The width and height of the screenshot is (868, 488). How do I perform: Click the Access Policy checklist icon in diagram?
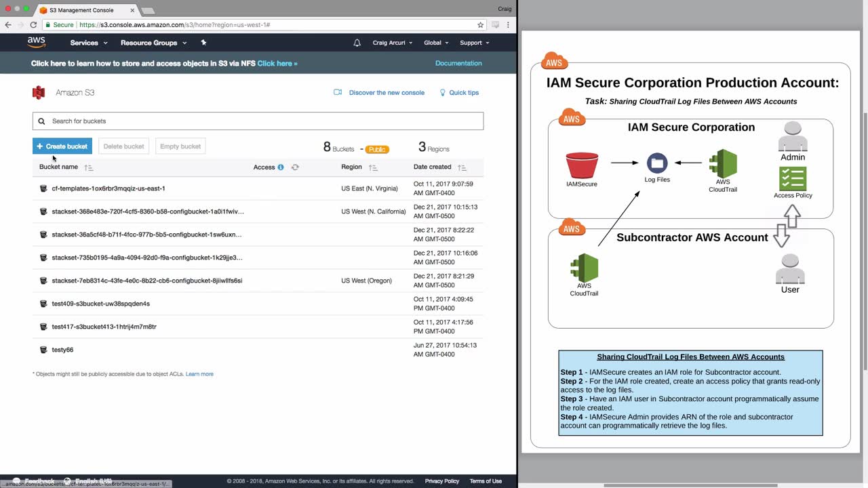click(793, 179)
